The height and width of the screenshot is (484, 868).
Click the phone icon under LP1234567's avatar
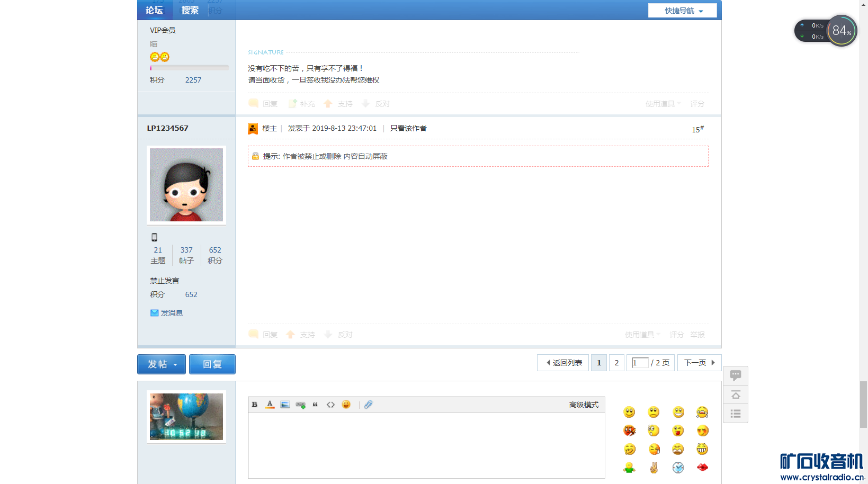pyautogui.click(x=155, y=237)
